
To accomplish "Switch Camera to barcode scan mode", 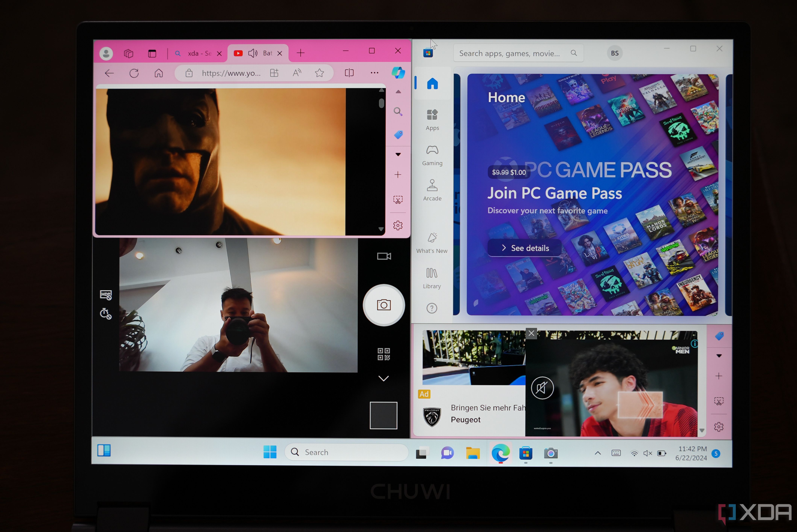I will coord(384,354).
